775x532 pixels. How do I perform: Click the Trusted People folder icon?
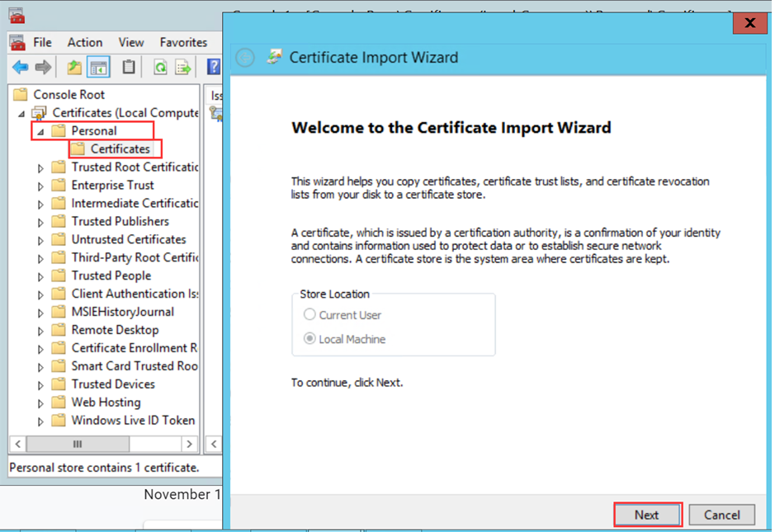point(59,275)
